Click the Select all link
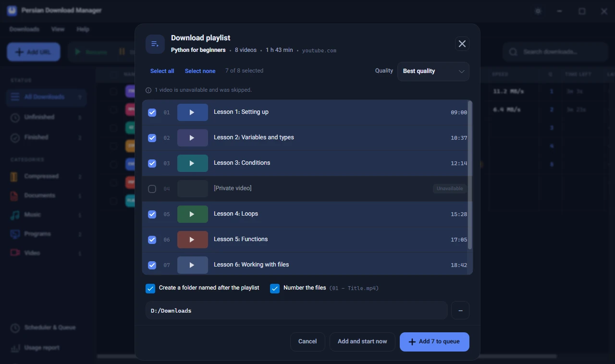 [162, 71]
